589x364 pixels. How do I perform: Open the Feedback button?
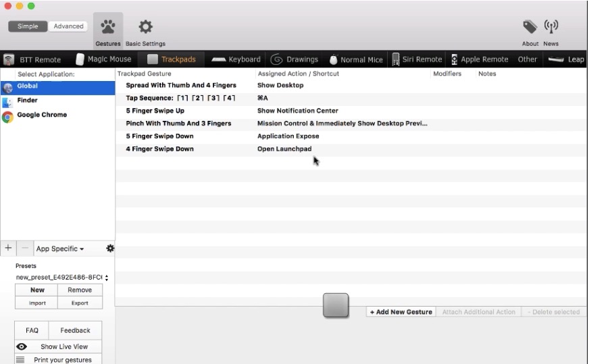click(75, 330)
